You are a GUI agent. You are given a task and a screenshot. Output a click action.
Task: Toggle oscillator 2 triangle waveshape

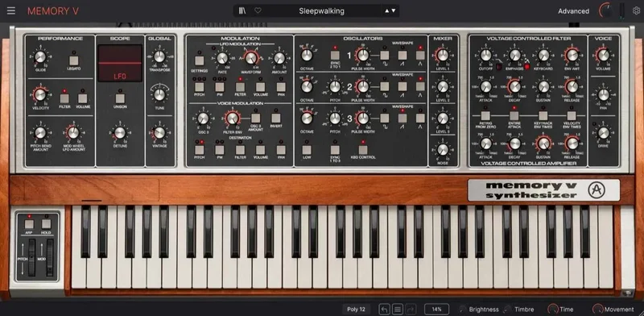(x=420, y=86)
